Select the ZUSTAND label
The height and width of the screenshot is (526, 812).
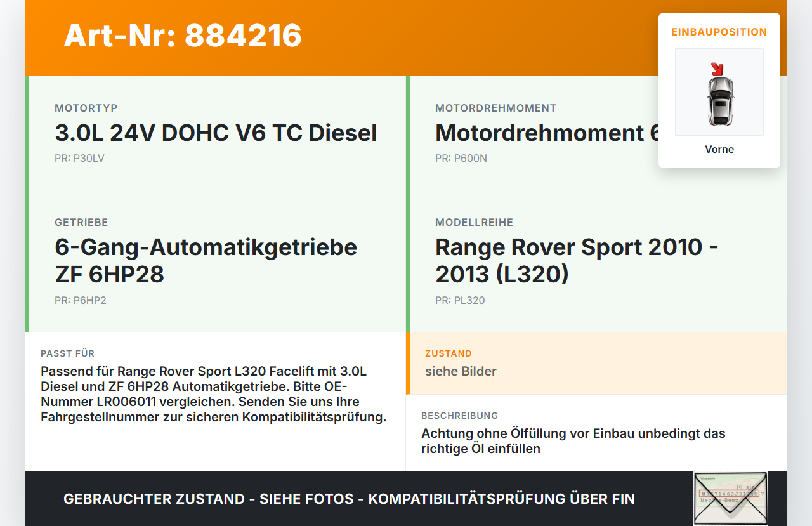pyautogui.click(x=449, y=353)
